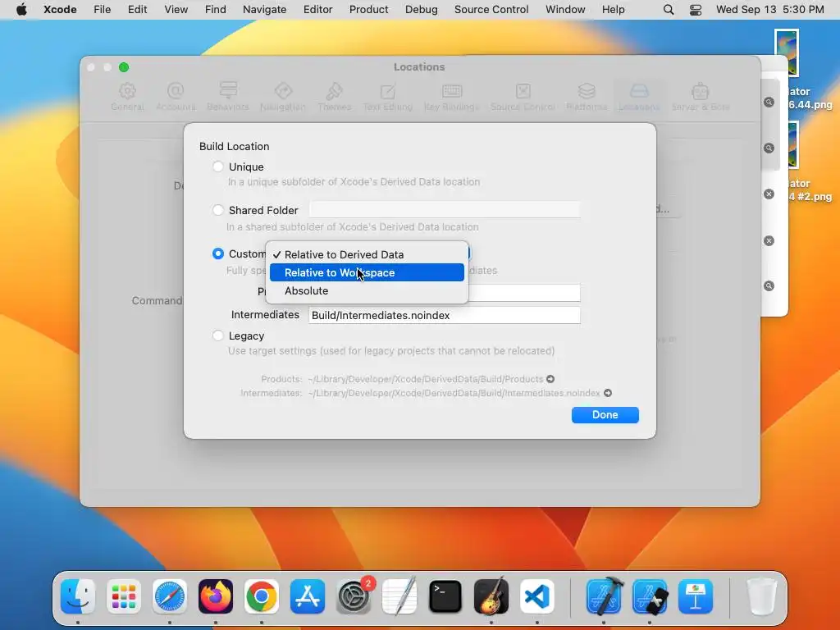This screenshot has height=630, width=840.
Task: Launch Visual Studio Code from the Dock
Action: click(537, 596)
